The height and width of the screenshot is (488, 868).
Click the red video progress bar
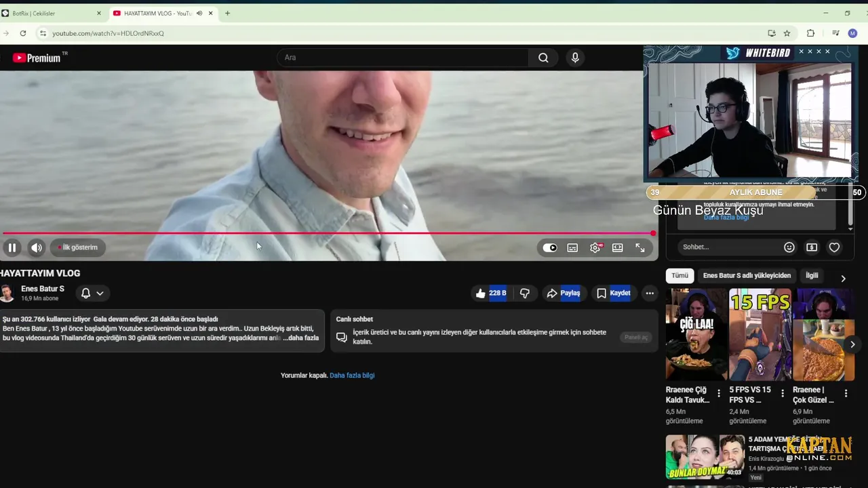pos(328,233)
